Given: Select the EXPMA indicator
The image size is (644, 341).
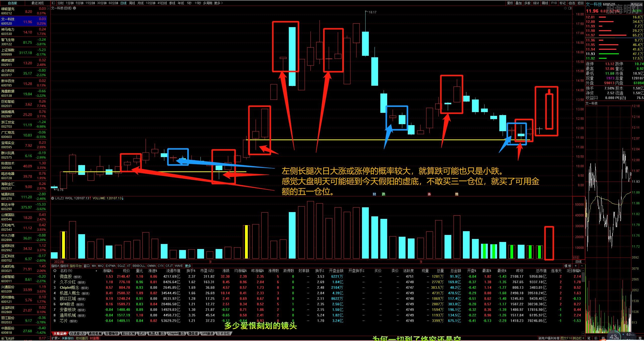Looking at the screenshot, I should [x=110, y=266].
